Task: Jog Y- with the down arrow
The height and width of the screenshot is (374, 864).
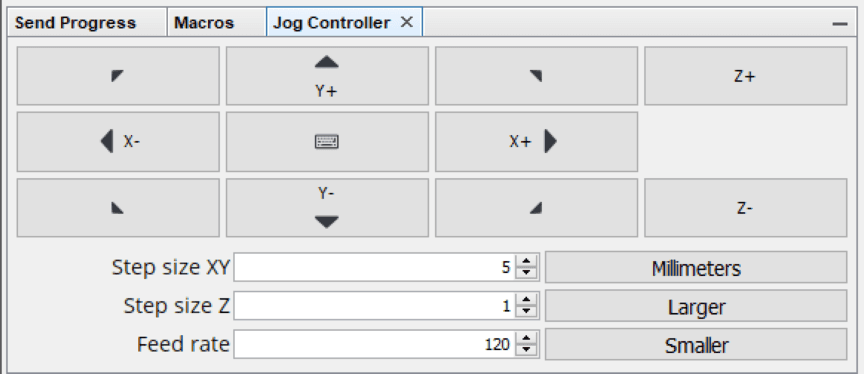Action: (x=327, y=208)
